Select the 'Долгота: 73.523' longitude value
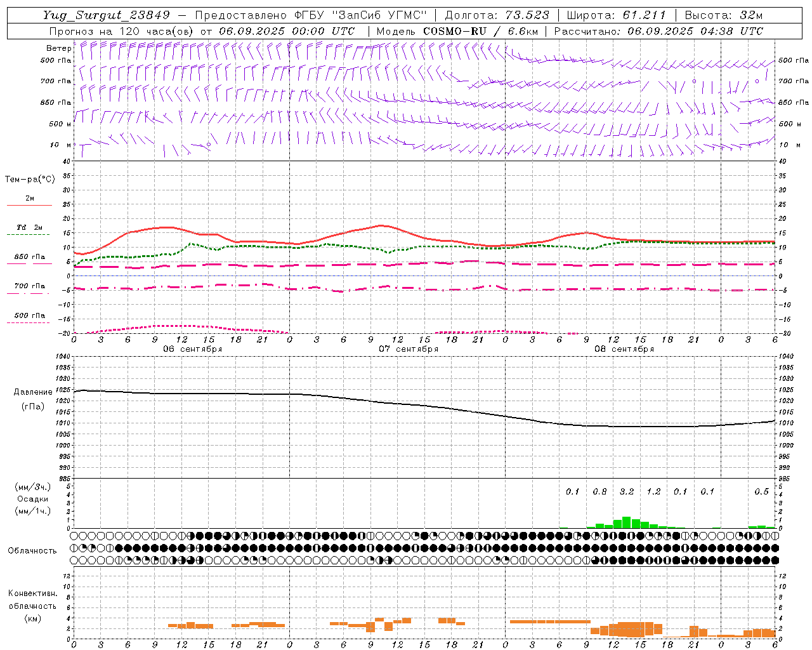This screenshot has height=650, width=812. pos(497,15)
